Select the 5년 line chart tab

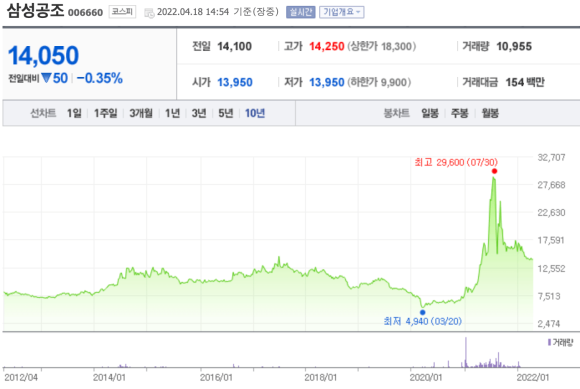point(226,113)
